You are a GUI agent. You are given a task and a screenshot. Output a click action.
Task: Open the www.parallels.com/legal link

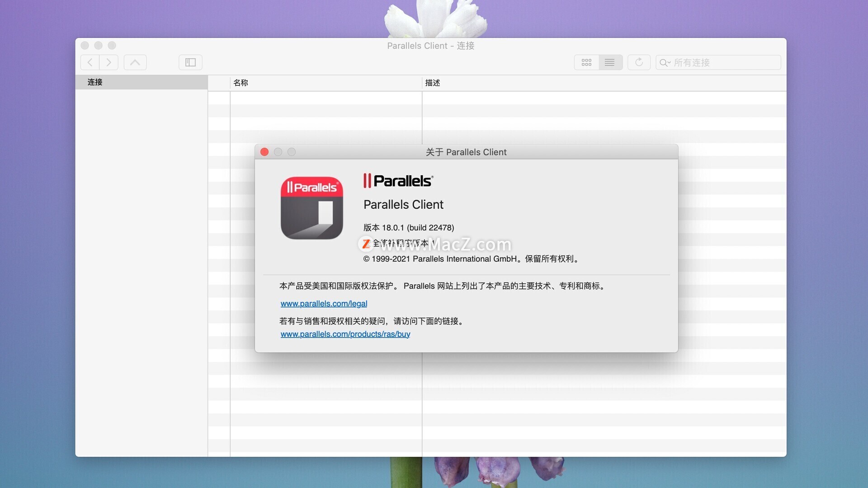tap(324, 304)
